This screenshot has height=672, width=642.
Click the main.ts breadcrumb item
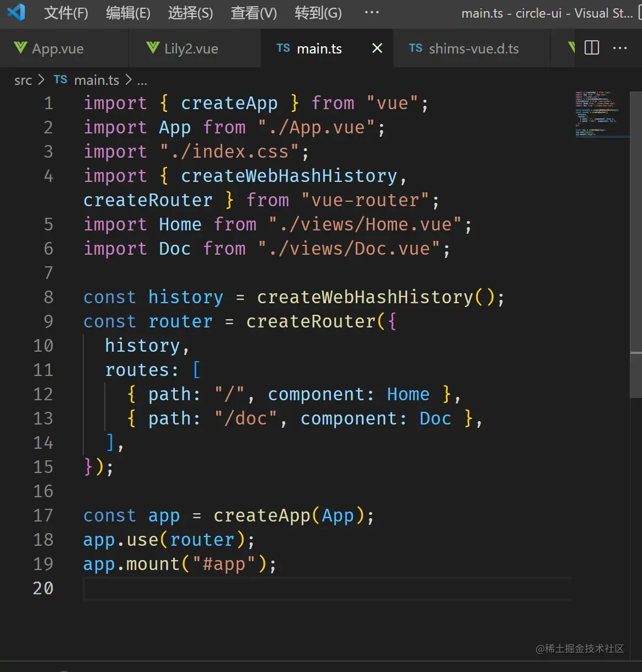97,80
